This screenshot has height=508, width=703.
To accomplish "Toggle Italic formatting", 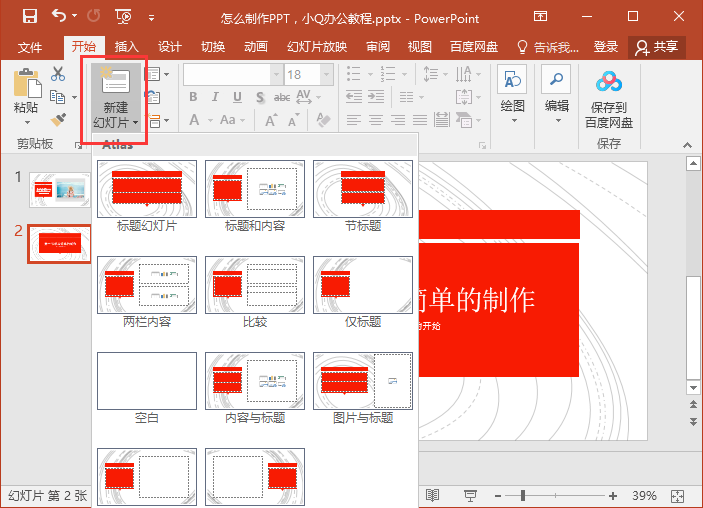I will [x=215, y=97].
